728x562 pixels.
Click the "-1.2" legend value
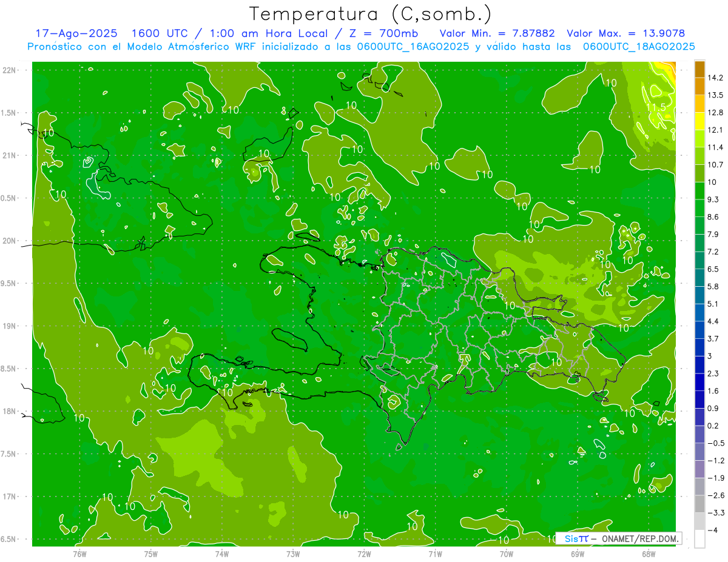point(716,461)
